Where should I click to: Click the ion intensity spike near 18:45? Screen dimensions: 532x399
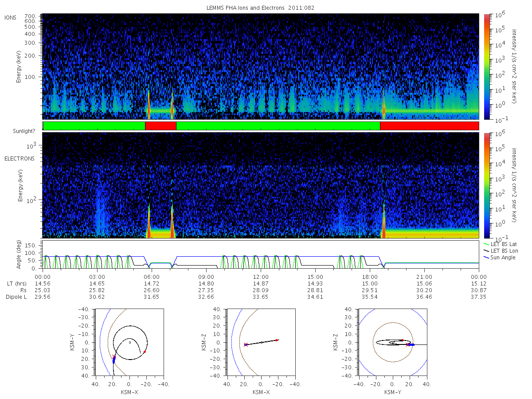coord(384,109)
